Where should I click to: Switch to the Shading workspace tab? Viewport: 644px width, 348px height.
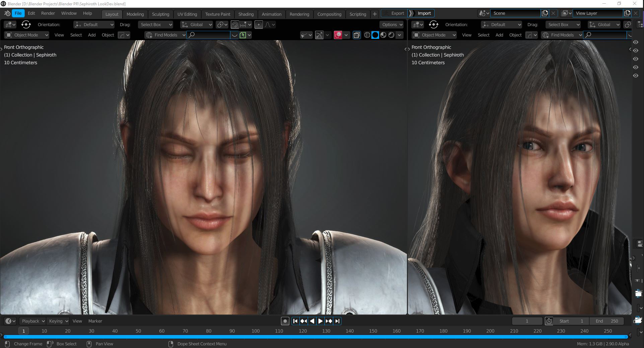[x=246, y=14]
